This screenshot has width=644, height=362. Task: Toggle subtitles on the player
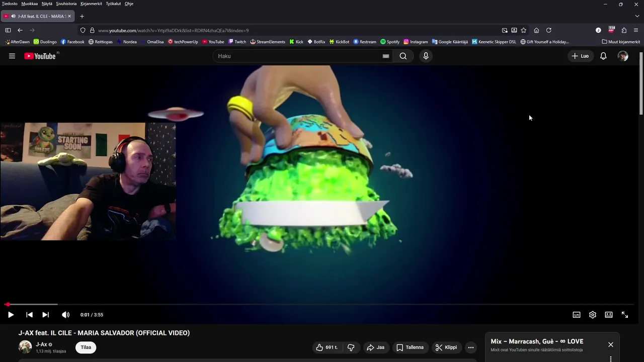pyautogui.click(x=577, y=315)
